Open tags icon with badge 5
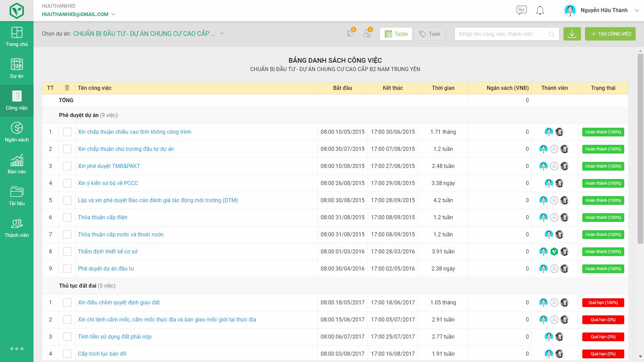This screenshot has height=362, width=644. [x=351, y=33]
